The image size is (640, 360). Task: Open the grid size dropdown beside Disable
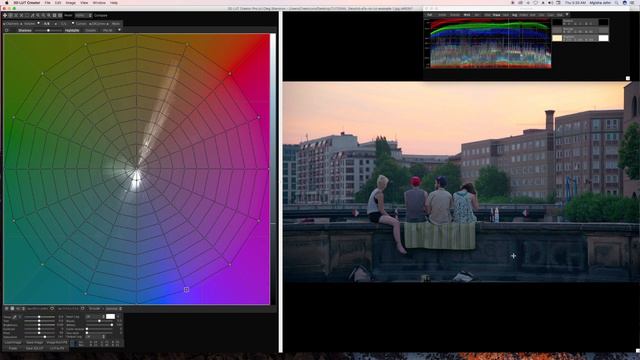pyautogui.click(x=111, y=30)
